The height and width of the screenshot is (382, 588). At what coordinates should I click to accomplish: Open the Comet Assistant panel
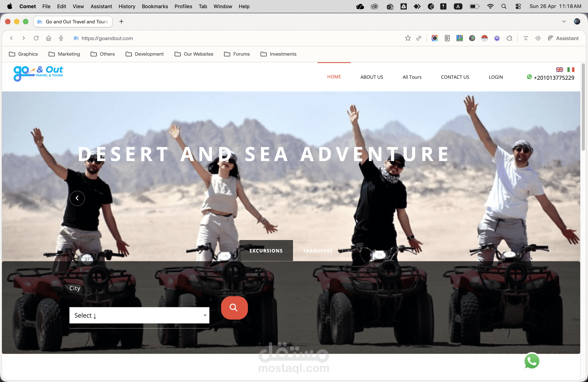[x=563, y=38]
